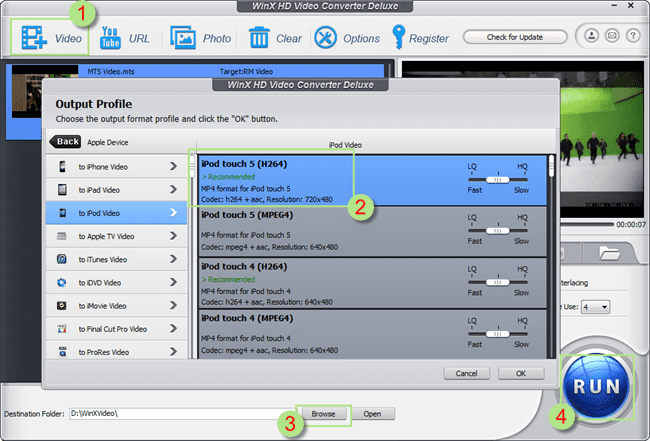Click the Apple TV device icon
The image size is (650, 441).
(x=62, y=236)
